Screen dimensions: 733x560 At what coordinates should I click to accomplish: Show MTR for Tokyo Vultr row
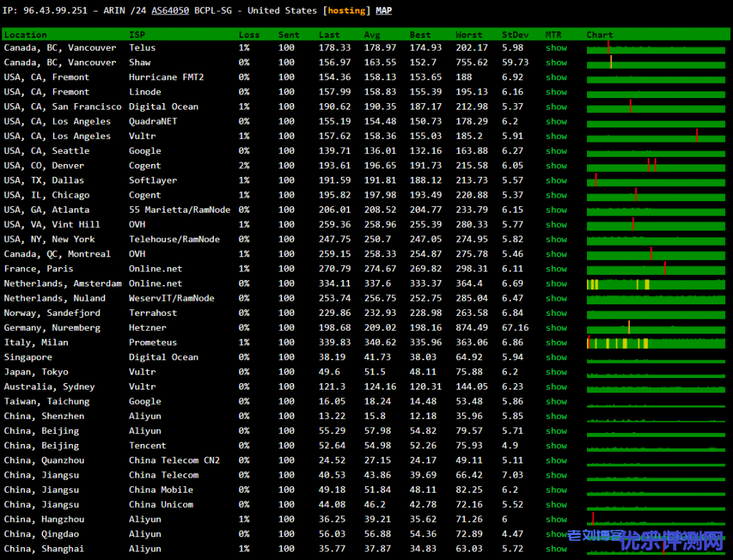pos(555,372)
